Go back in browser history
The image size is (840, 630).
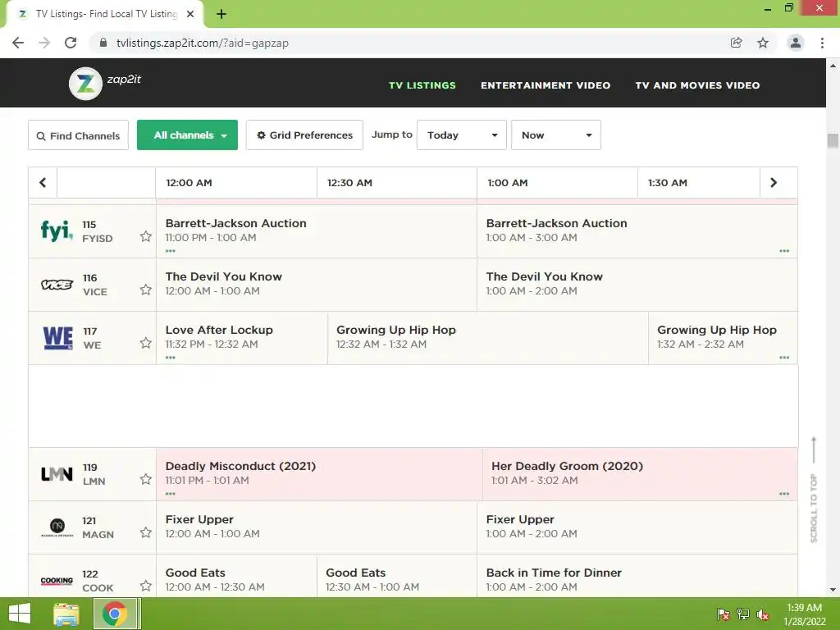pyautogui.click(x=18, y=43)
